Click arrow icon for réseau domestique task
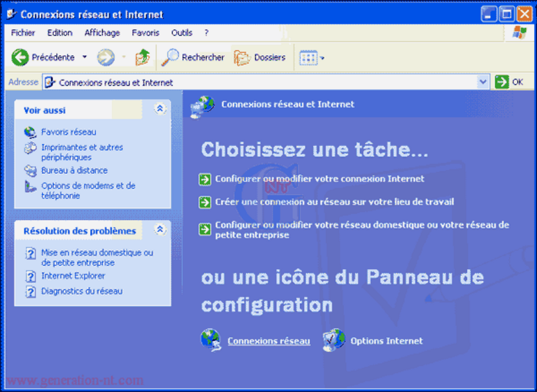Viewport: 537px width, 392px height. point(205,228)
